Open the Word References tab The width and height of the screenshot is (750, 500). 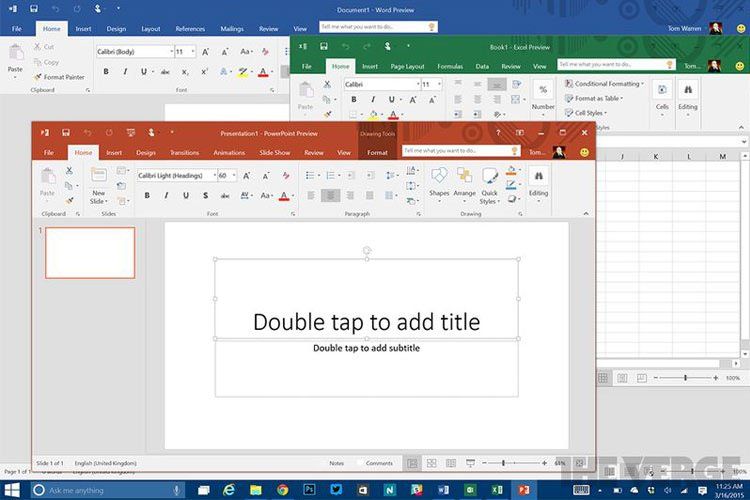pos(190,29)
